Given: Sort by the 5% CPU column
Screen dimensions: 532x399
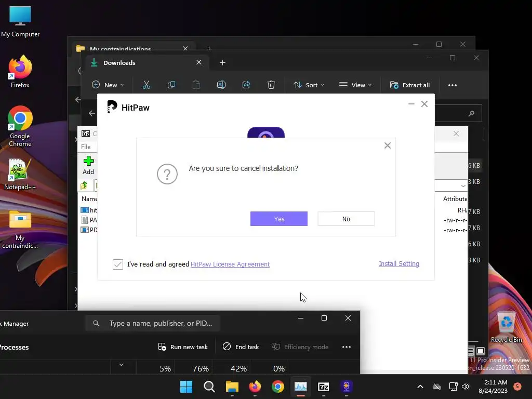Looking at the screenshot, I should click(165, 368).
